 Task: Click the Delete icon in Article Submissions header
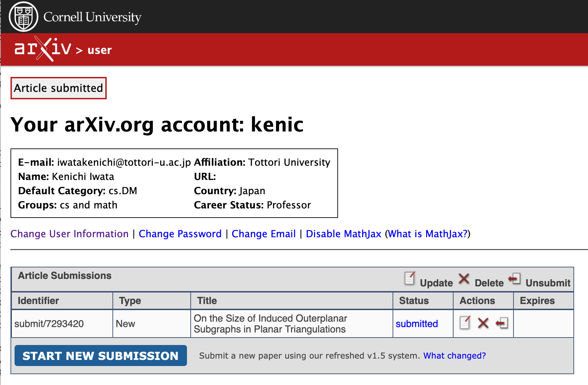pos(464,279)
